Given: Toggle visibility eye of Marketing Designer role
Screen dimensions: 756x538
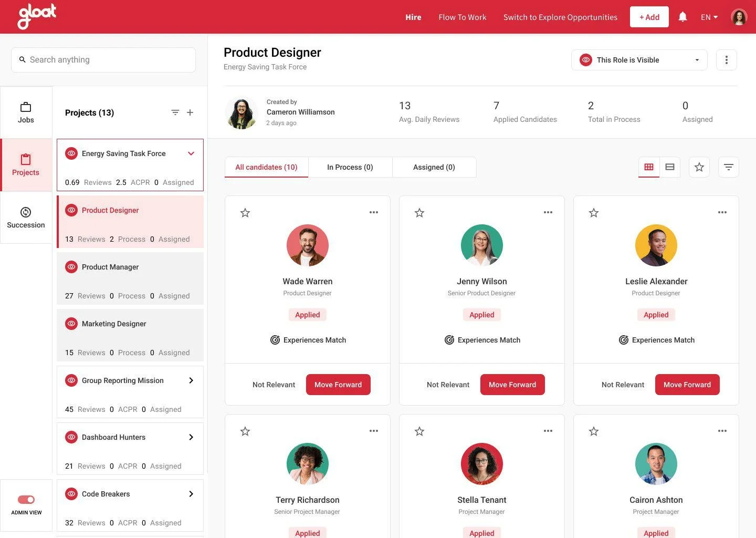Looking at the screenshot, I should (x=71, y=324).
